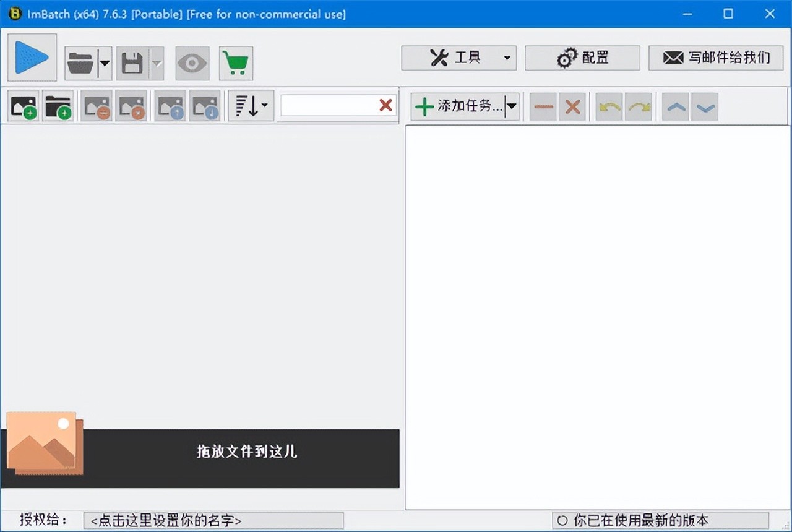Remove selected images with the minus image icon
Image resolution: width=792 pixels, height=532 pixels.
click(97, 106)
